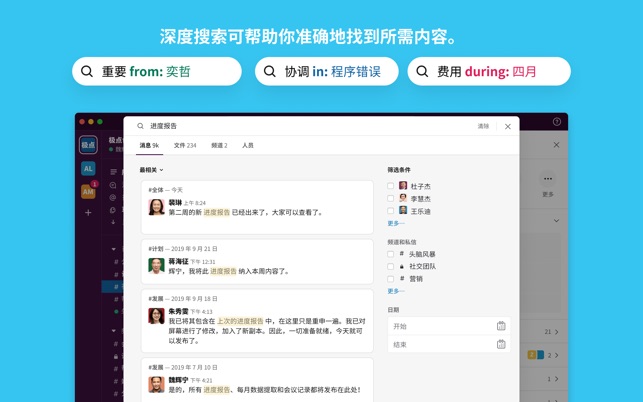Click the hash icon before 头脑风暴
Screen dimensions: 643x402
pos(401,254)
